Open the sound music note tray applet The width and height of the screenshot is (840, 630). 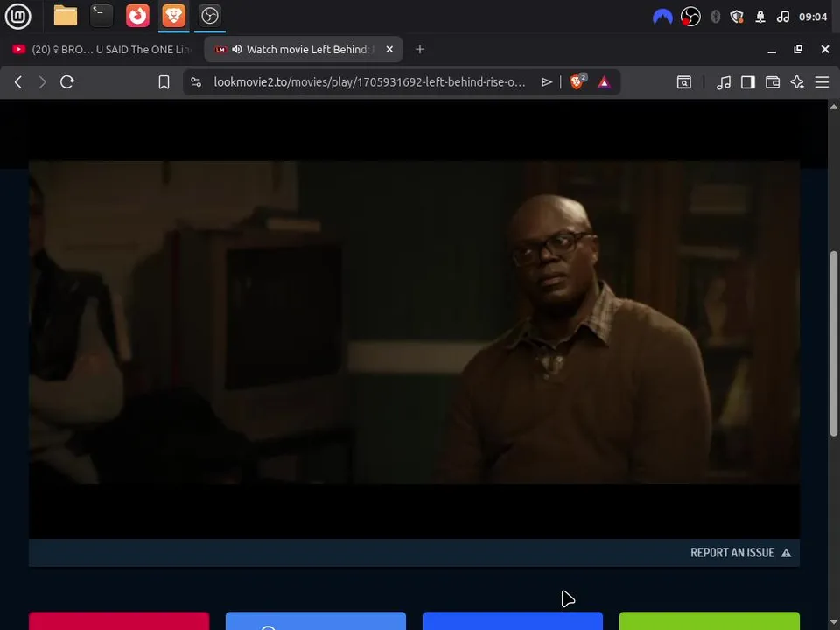click(x=782, y=17)
